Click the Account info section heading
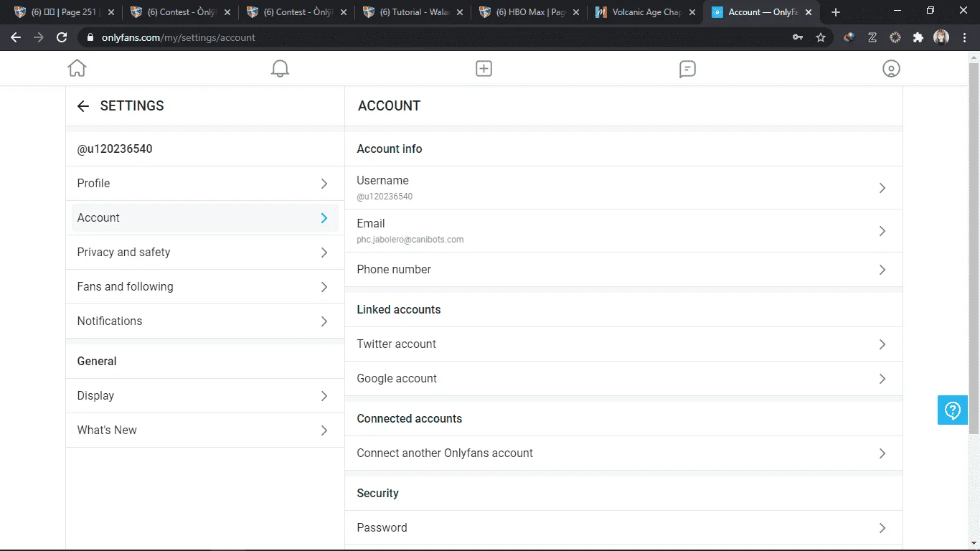This screenshot has height=551, width=980. (390, 149)
